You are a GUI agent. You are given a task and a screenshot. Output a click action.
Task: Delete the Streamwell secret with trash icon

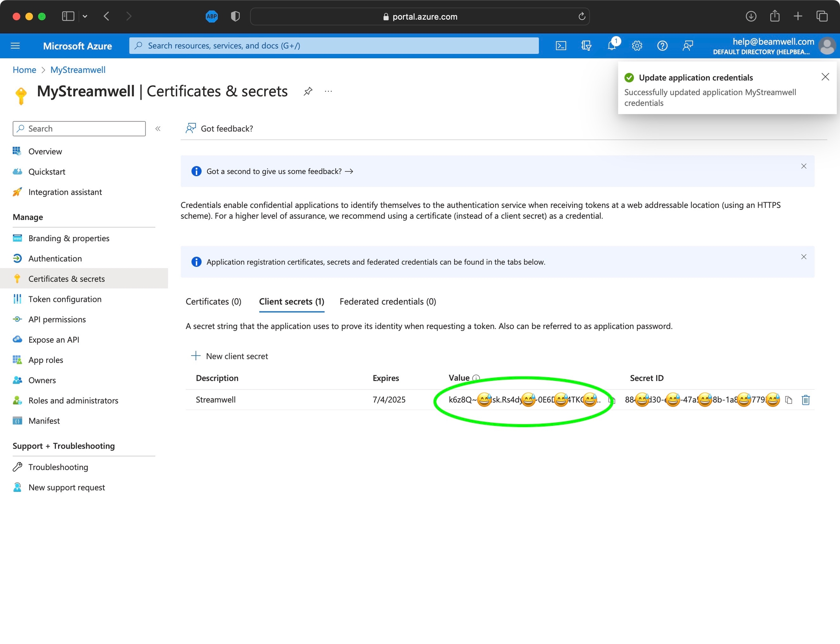tap(805, 400)
